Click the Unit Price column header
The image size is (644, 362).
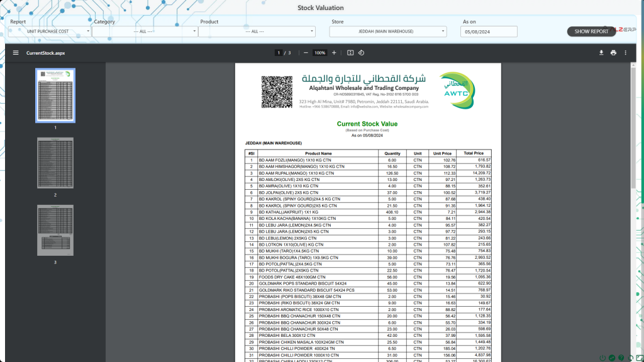pos(442,153)
